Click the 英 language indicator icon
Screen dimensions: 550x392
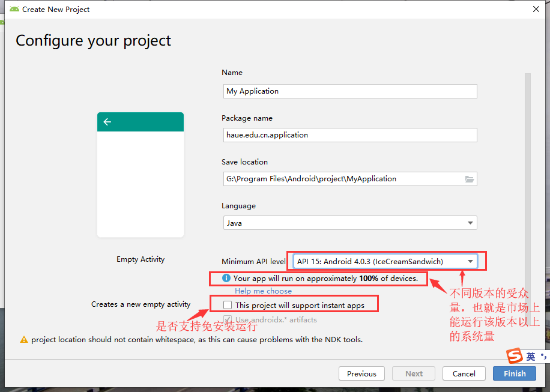click(x=531, y=356)
